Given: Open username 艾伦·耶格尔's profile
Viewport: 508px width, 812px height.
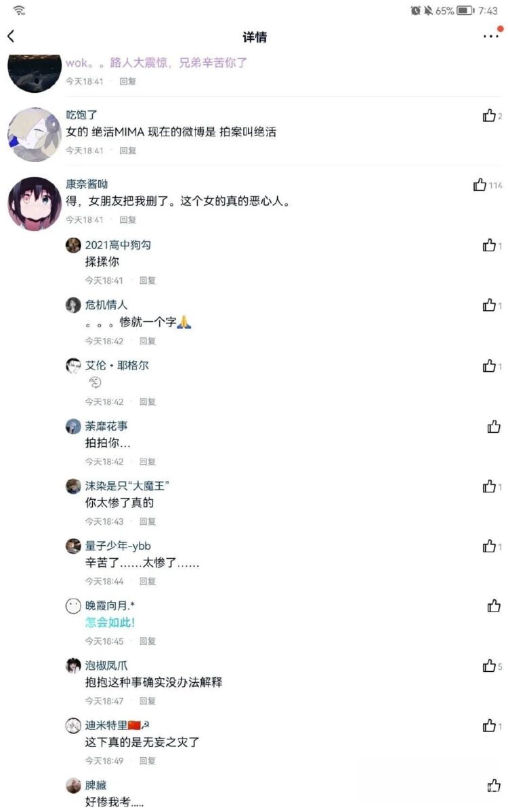Looking at the screenshot, I should click(117, 365).
